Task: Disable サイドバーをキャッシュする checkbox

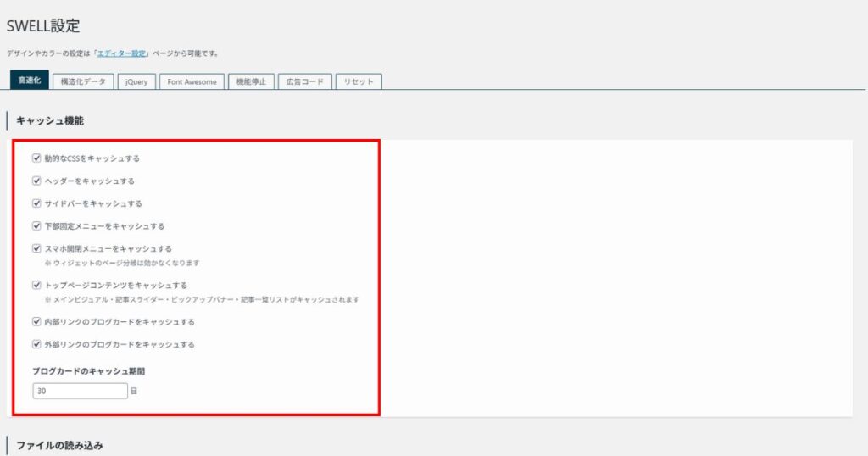Action: [x=36, y=203]
